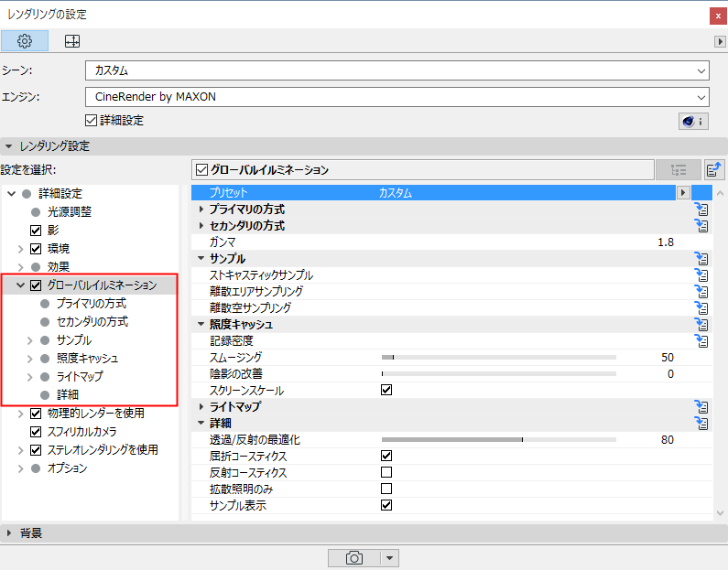Toggle the 詳細設定 checkbox under engine

[x=91, y=121]
